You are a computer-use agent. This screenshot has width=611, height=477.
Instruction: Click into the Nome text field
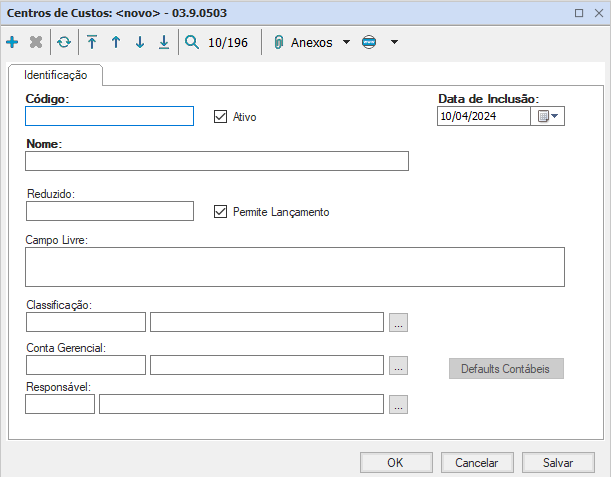pyautogui.click(x=217, y=162)
